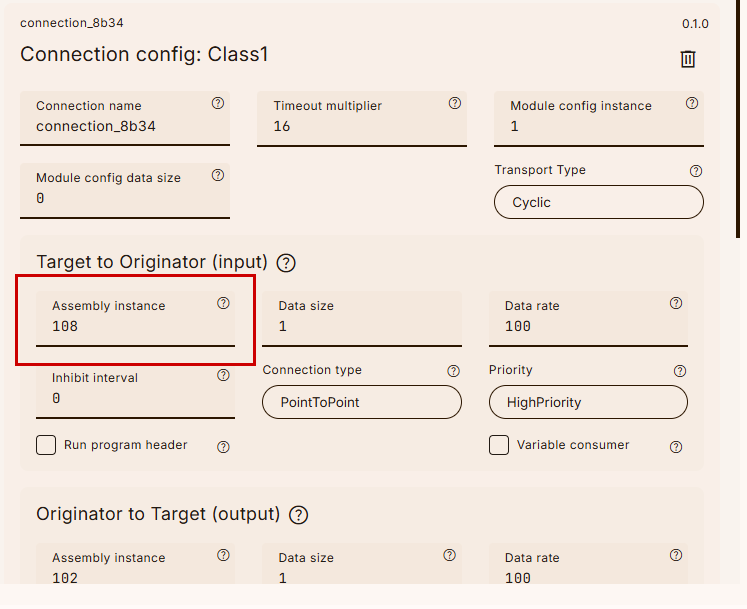Screen dimensions: 747x609
Task: Click the input Assembly instance field showing 108
Action: (x=130, y=327)
